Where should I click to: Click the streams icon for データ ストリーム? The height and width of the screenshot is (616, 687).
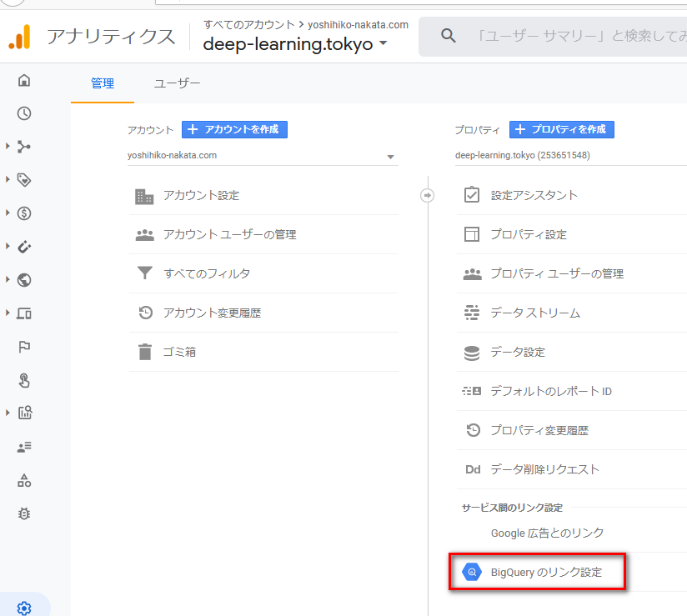coord(471,313)
